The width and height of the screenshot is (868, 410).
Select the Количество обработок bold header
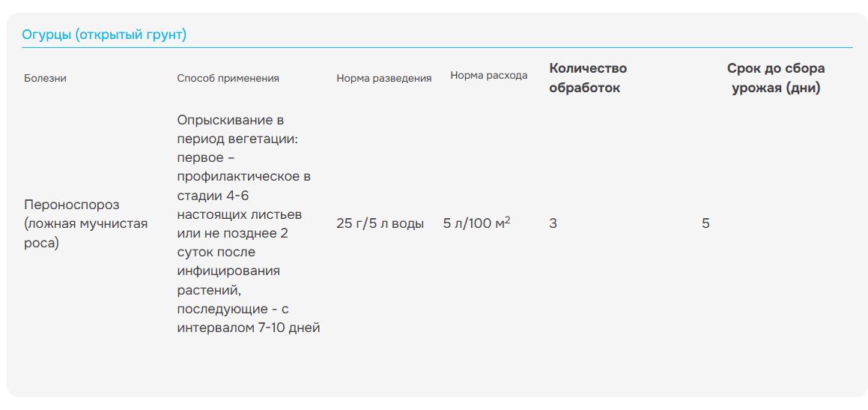coord(588,78)
